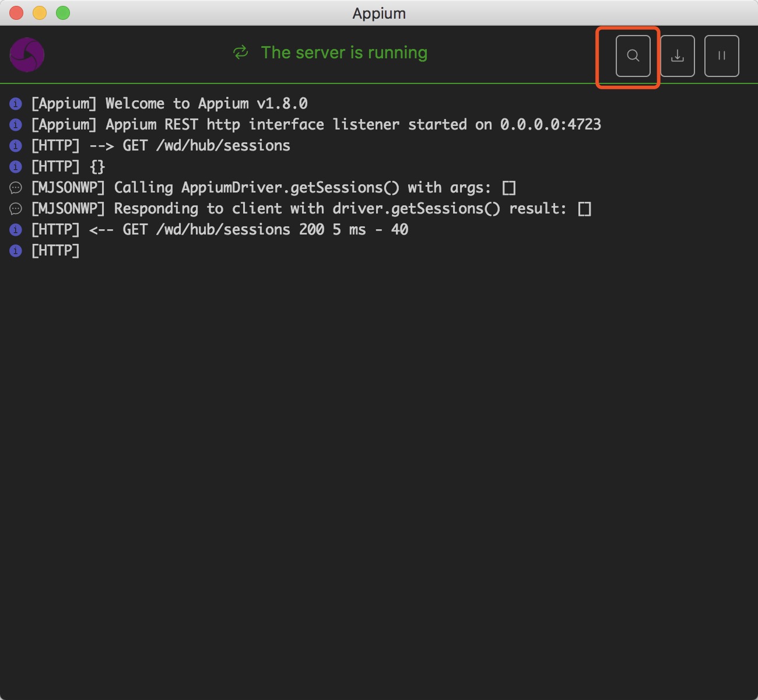
Task: Click "The server is running" status text
Action: tap(344, 52)
